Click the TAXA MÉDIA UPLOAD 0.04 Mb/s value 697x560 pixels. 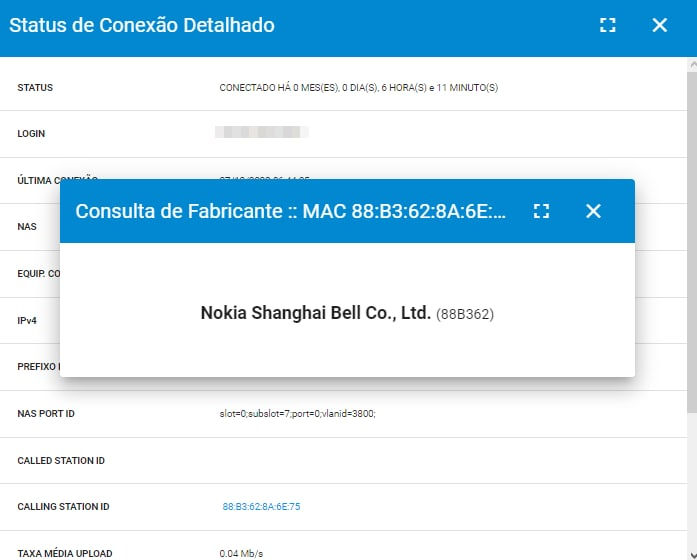coord(240,553)
